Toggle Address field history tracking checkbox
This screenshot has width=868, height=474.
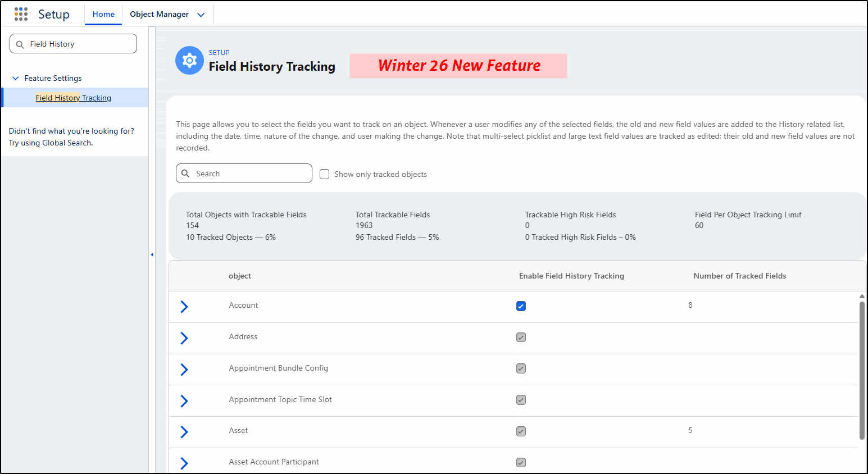[x=521, y=338]
